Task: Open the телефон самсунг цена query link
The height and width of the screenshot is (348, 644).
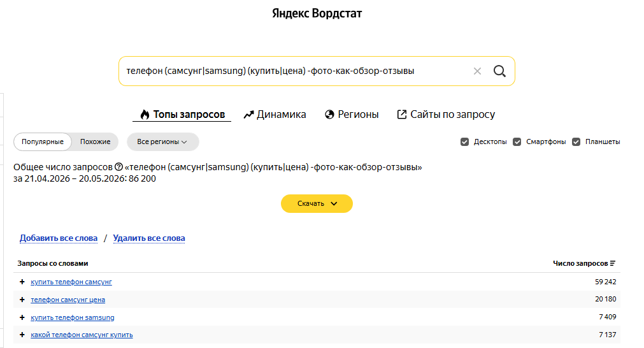Action: 68,300
